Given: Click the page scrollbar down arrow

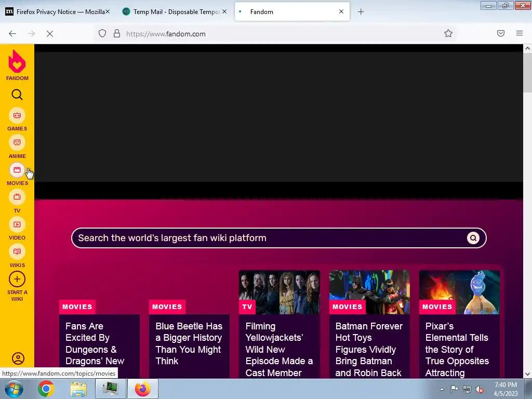Looking at the screenshot, I should coord(527,374).
